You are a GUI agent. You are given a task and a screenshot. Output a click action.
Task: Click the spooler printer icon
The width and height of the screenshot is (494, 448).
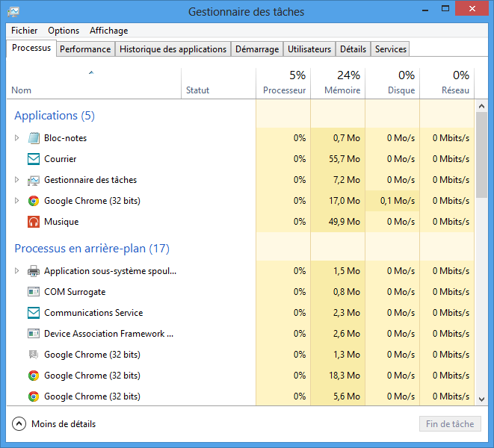click(x=34, y=271)
